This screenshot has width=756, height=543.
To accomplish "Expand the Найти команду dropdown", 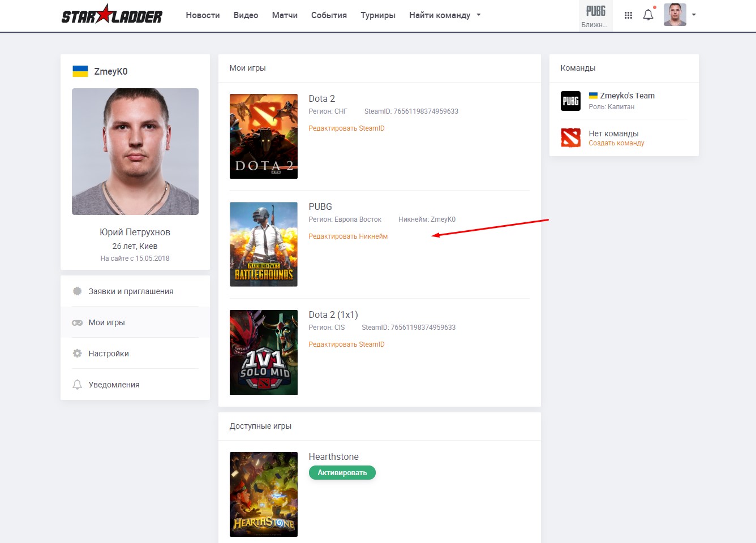I will click(445, 15).
